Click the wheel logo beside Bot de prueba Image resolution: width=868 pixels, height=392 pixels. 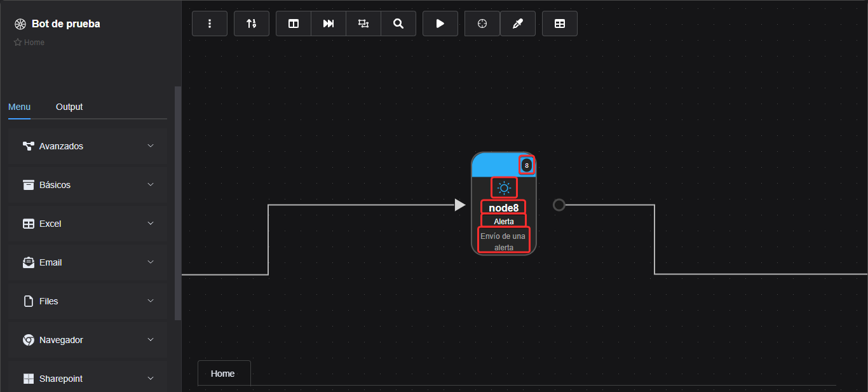[20, 24]
